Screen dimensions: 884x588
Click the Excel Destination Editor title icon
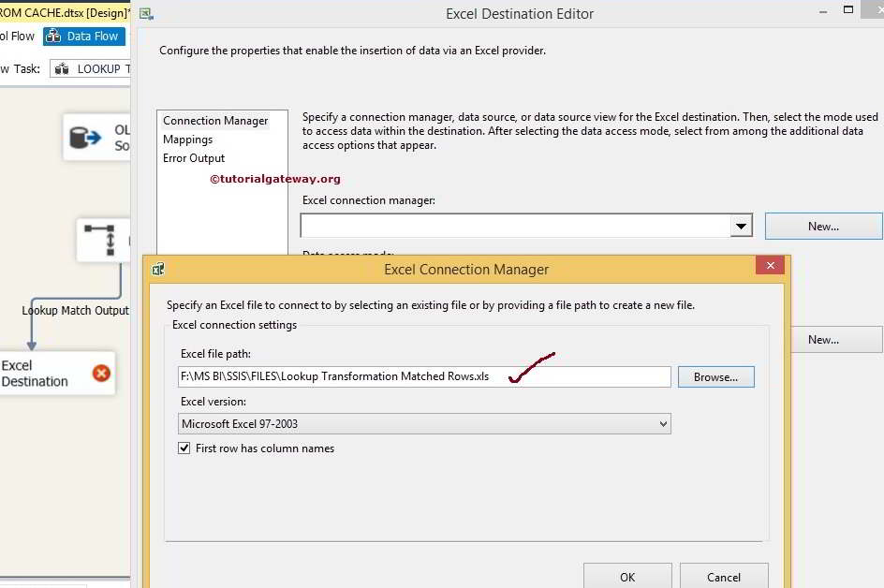(x=146, y=13)
